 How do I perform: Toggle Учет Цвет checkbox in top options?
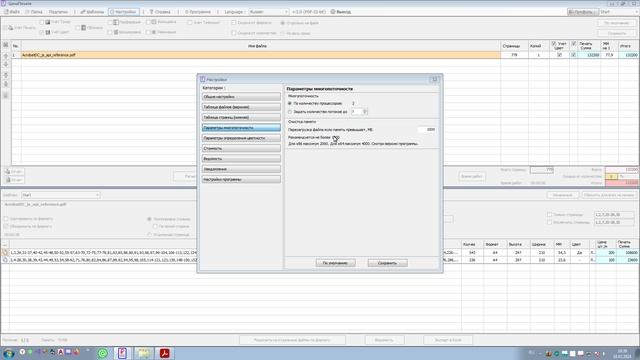tap(42, 32)
